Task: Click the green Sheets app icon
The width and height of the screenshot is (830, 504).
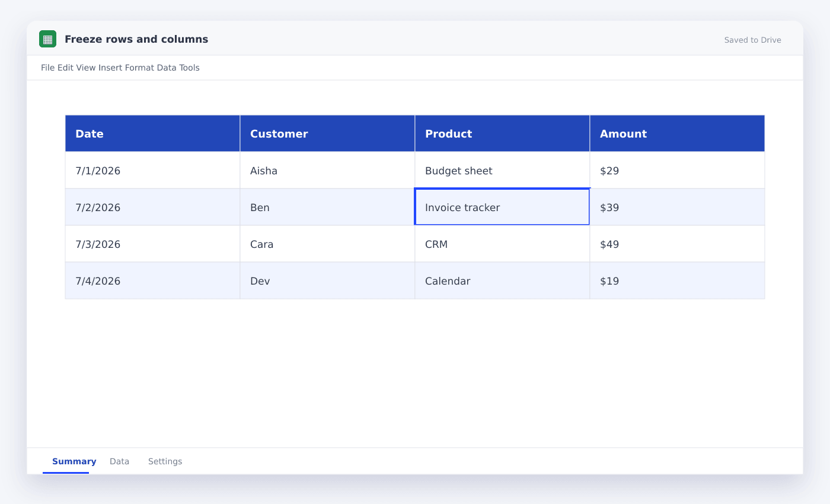Action: (x=47, y=39)
